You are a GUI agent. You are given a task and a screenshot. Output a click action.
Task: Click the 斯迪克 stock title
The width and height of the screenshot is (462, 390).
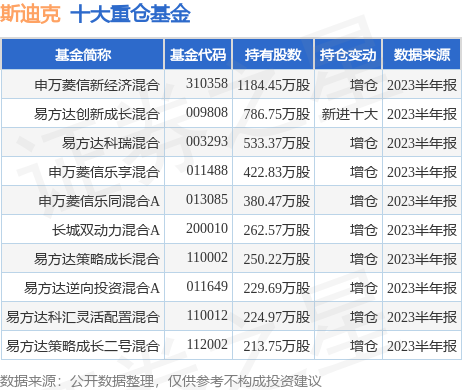[x=30, y=14]
